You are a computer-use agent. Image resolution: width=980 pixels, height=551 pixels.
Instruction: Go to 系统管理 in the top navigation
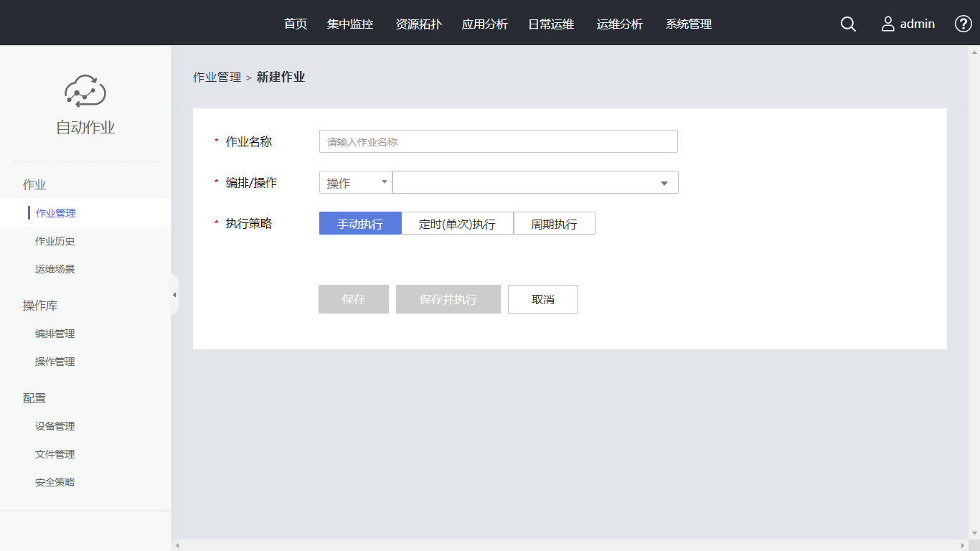click(689, 24)
